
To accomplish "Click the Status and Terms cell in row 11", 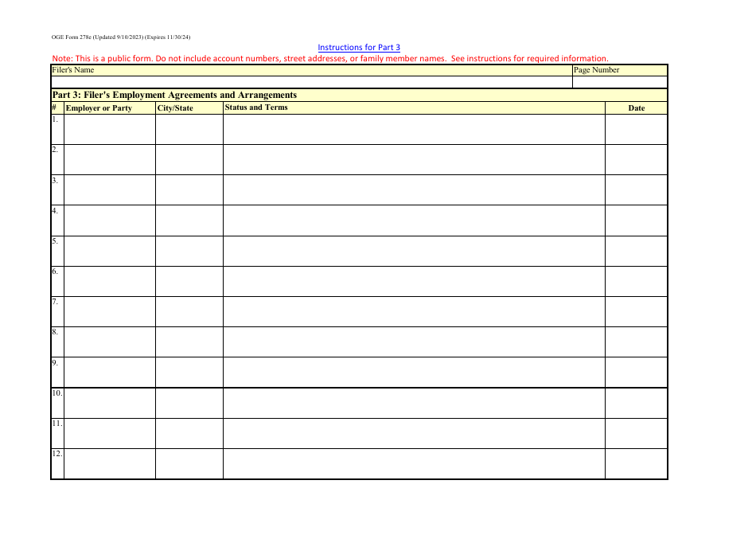I will click(x=414, y=432).
